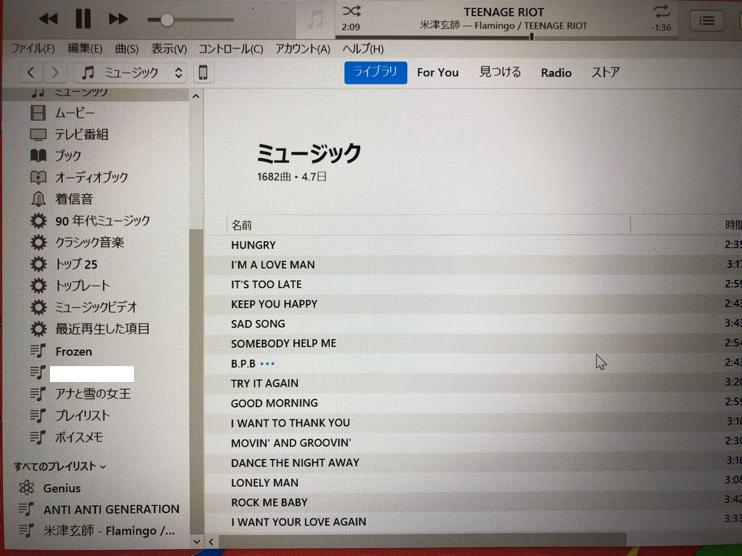Click the song progress bar position

tap(531, 36)
